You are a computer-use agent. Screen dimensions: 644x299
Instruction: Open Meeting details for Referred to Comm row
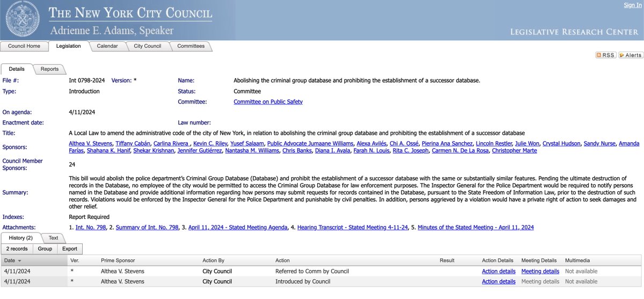(x=540, y=272)
